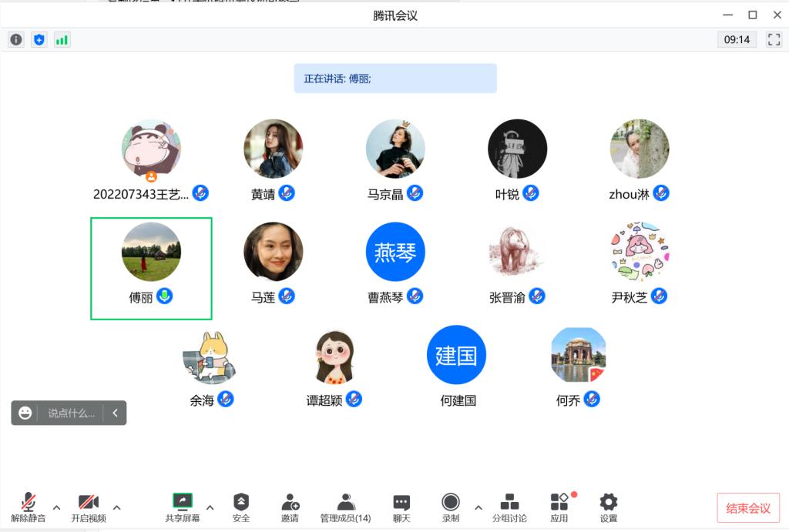Expand video options arrow beside 开启视频
This screenshot has height=532, width=789.
117,507
